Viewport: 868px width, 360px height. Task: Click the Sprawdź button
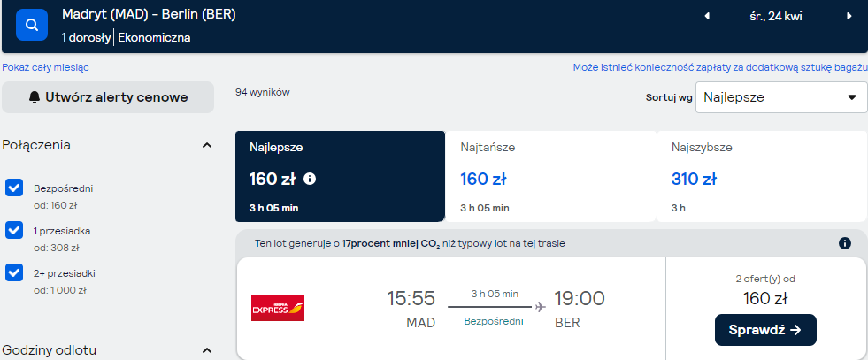(765, 330)
